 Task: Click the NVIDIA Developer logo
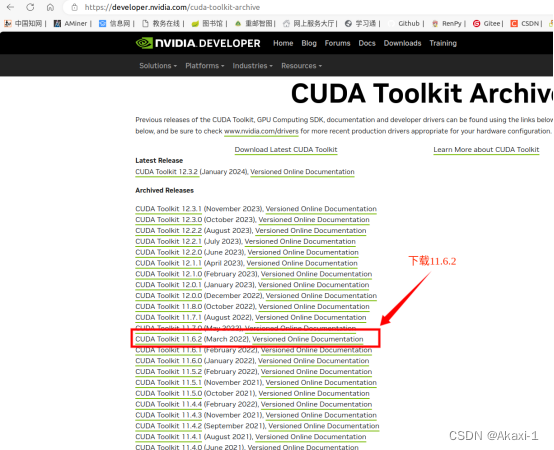tap(198, 43)
